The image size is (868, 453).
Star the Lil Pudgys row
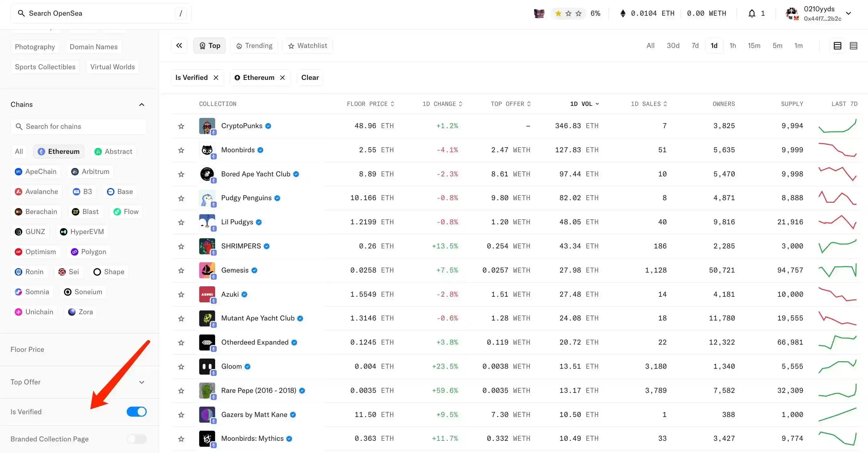tap(181, 222)
